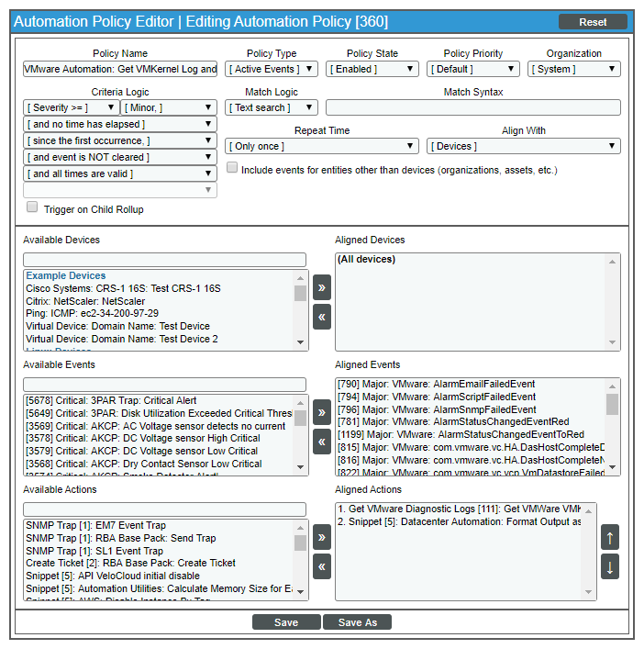Select Virtual Device: Domain Name: Test Device 2
Image resolution: width=644 pixels, height=649 pixels.
(x=122, y=339)
